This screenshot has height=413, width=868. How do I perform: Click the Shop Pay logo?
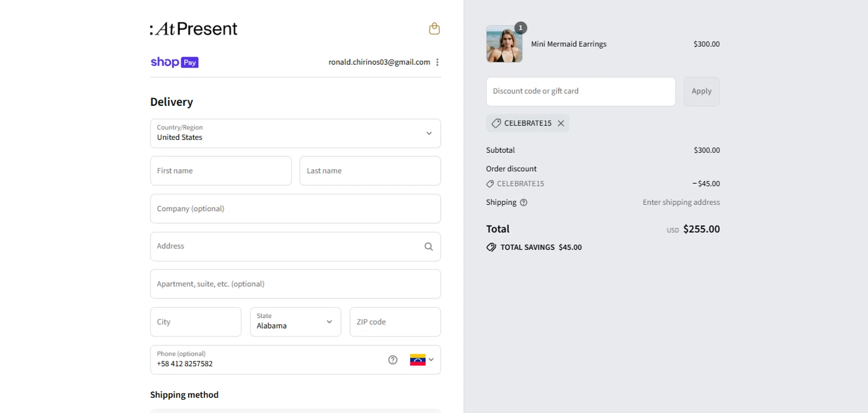[x=174, y=62]
